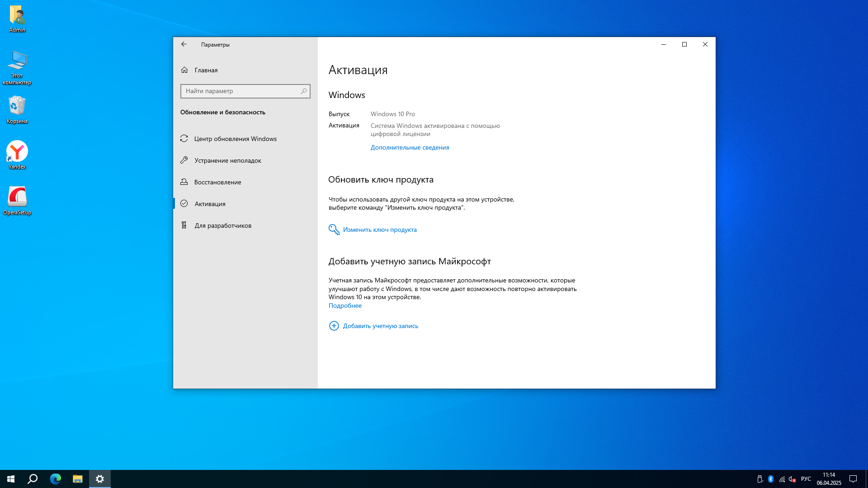
Task: Open the Дополнительные сведения link
Action: (x=410, y=147)
